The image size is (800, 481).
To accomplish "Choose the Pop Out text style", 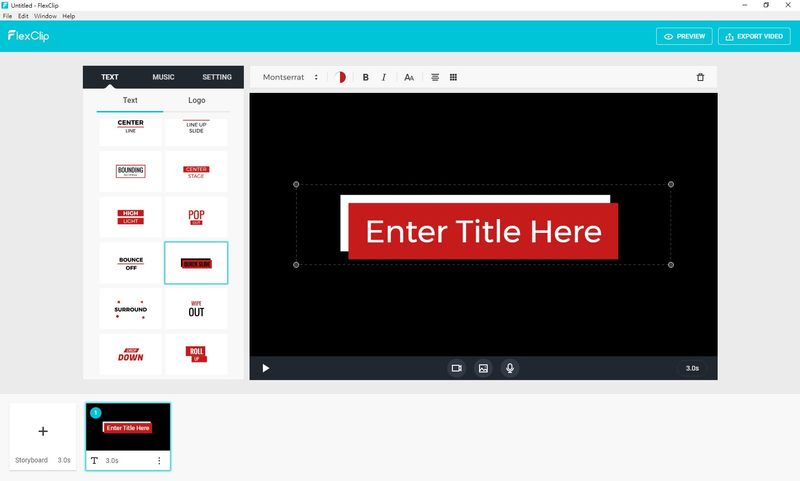I will click(x=196, y=217).
